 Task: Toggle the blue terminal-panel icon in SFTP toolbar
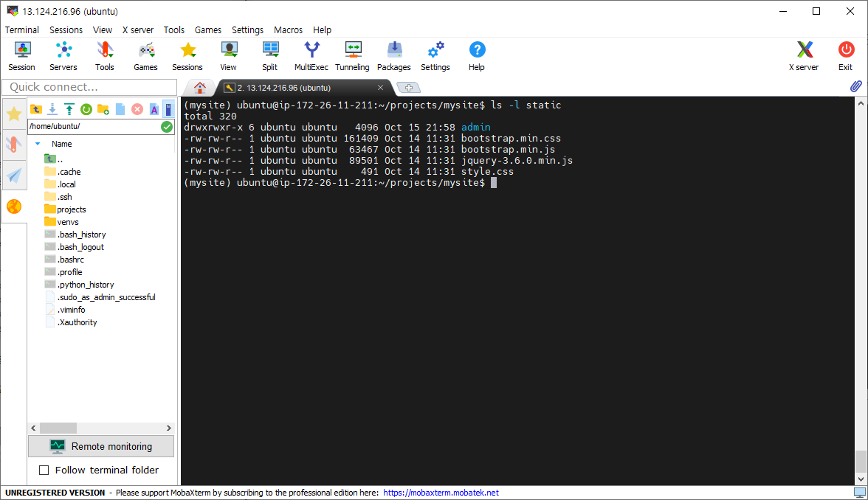(168, 109)
